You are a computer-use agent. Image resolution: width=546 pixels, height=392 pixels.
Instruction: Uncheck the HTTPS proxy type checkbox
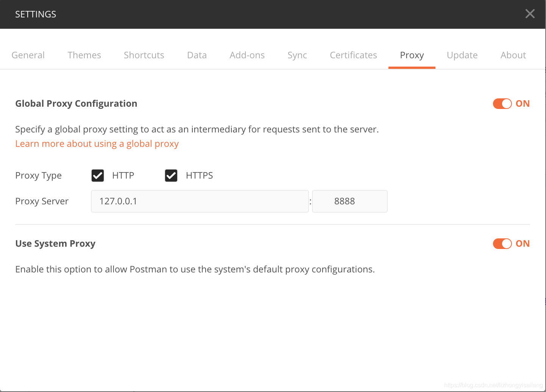click(171, 176)
